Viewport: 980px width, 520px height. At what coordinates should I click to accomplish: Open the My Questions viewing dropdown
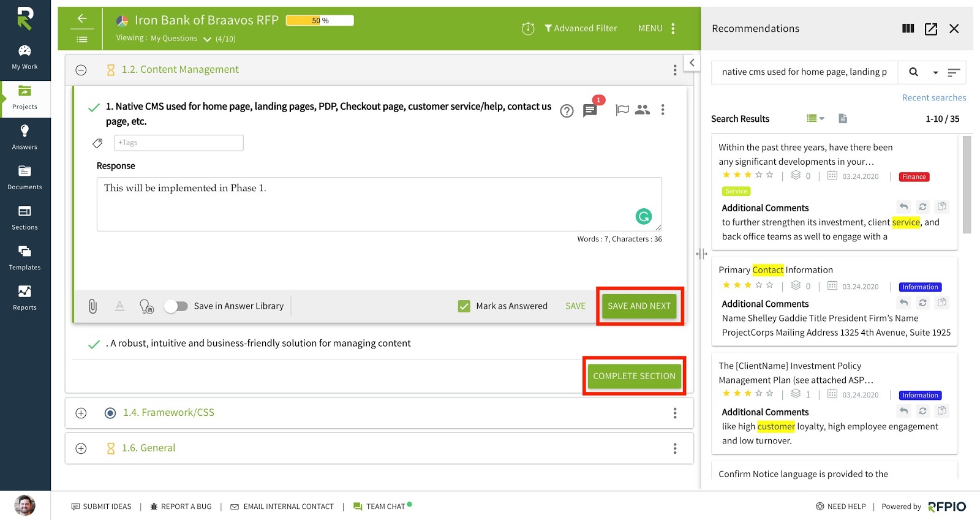pyautogui.click(x=181, y=39)
